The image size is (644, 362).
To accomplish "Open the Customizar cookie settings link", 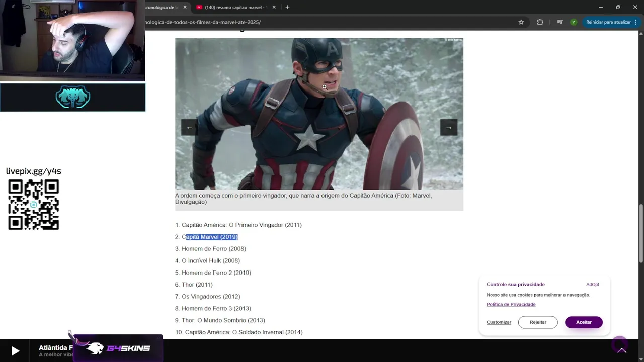I will point(499,322).
